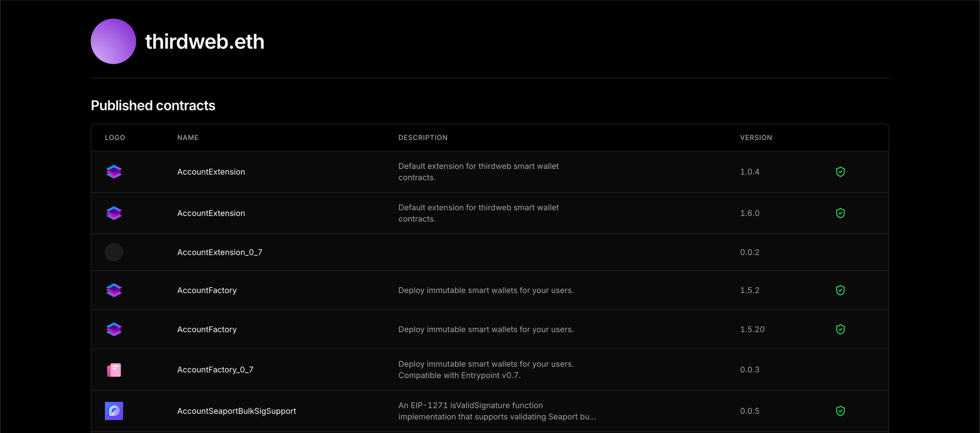Image resolution: width=980 pixels, height=433 pixels.
Task: Click the AccountSeaportBulkSigSupport logo icon
Action: [x=114, y=411]
